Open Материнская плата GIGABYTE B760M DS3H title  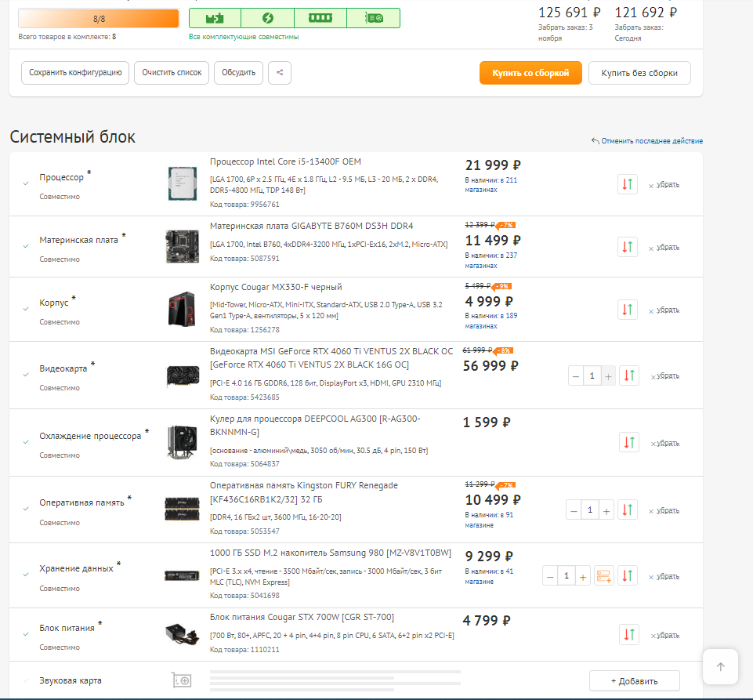pyautogui.click(x=311, y=226)
